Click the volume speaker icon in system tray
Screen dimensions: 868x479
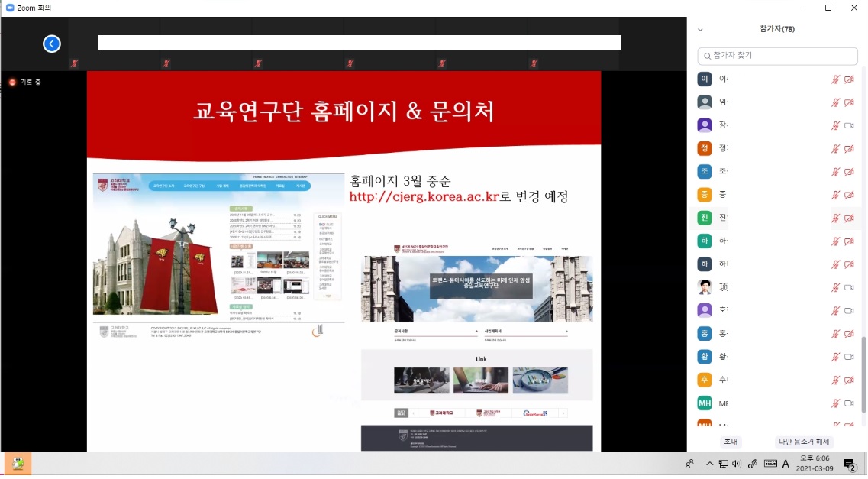tap(736, 464)
